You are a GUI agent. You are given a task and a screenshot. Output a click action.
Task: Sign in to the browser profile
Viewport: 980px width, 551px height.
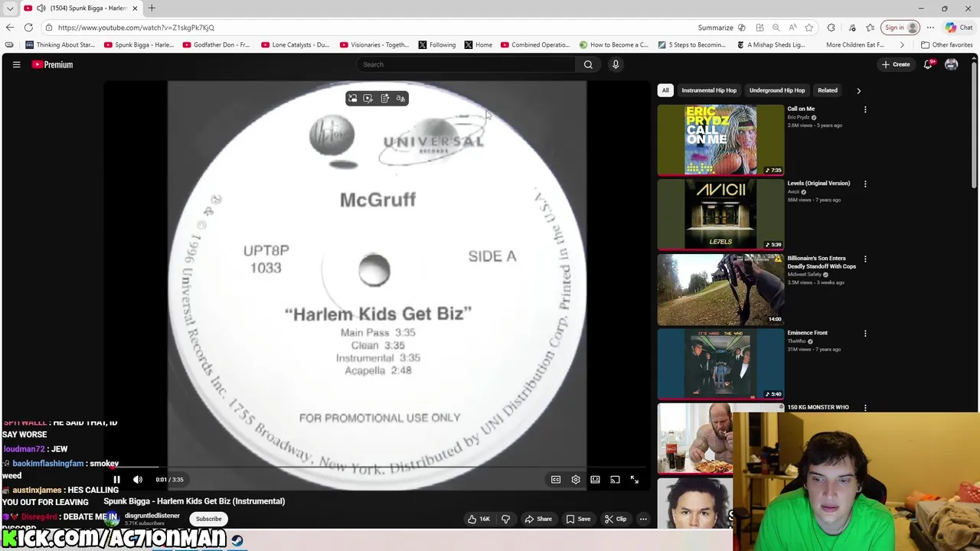(901, 28)
